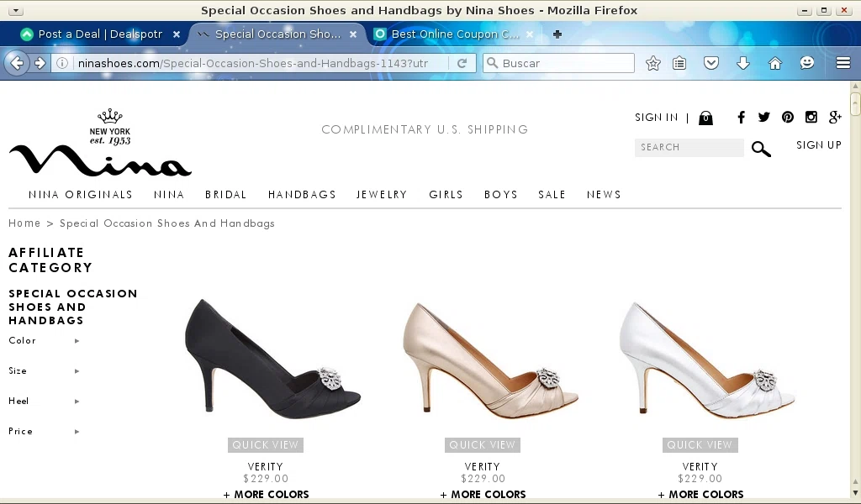Close the Post a Deal tab
The image size is (861, 504).
(x=177, y=34)
